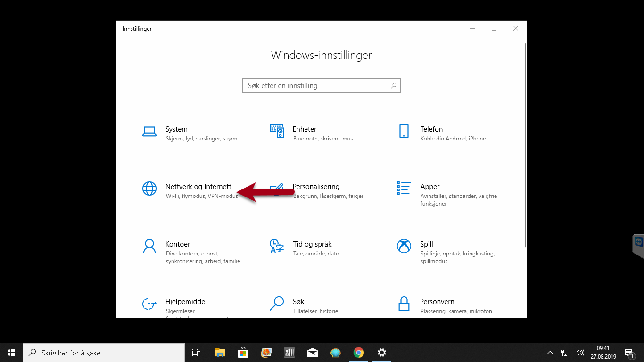Open Nettverk og Internett globe icon
Viewport: 644px width, 362px height.
[x=149, y=189]
